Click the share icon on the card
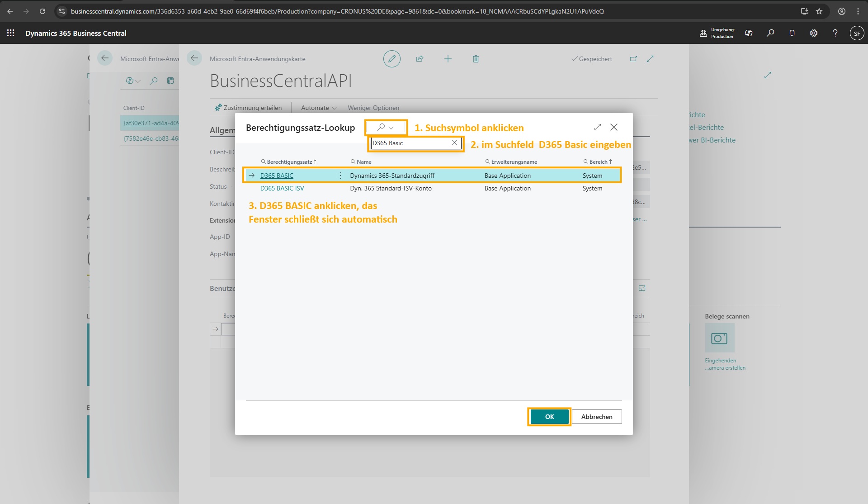This screenshot has height=504, width=868. pyautogui.click(x=420, y=59)
